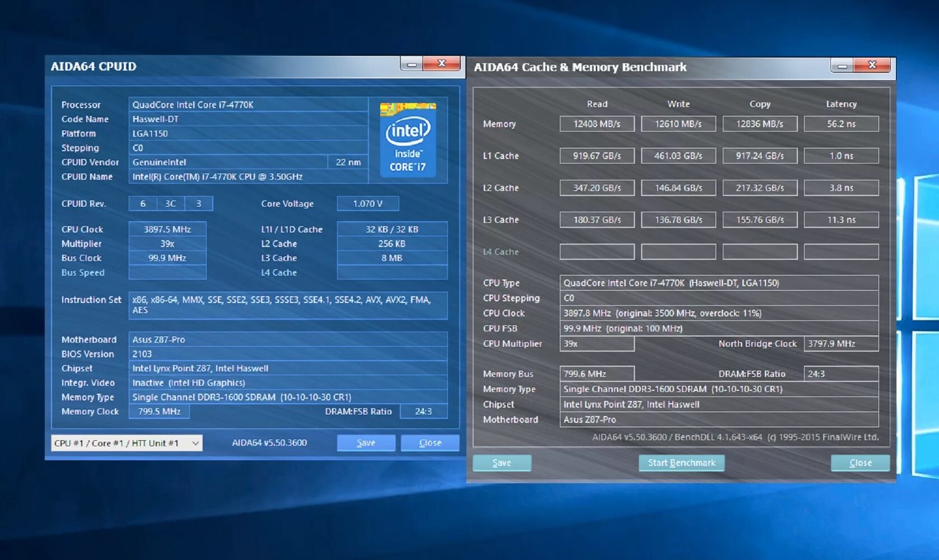Click the Memory Bus value 799.6 MHz
Viewport: 939px width, 560px height.
[x=597, y=374]
